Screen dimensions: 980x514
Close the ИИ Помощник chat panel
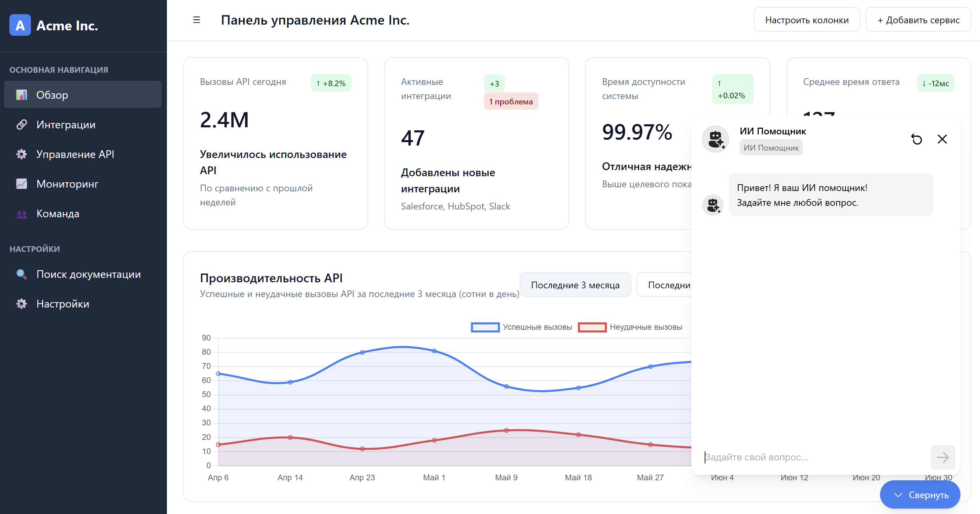[942, 139]
